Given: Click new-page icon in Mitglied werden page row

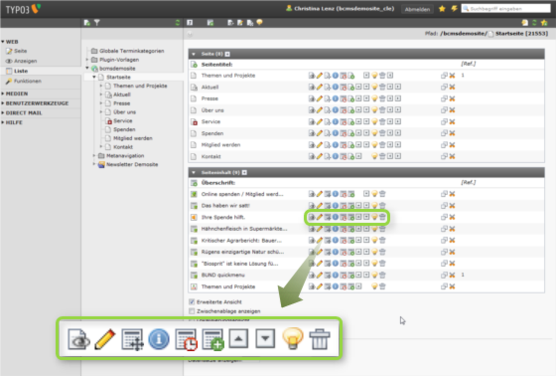Looking at the screenshot, I should pos(351,145).
